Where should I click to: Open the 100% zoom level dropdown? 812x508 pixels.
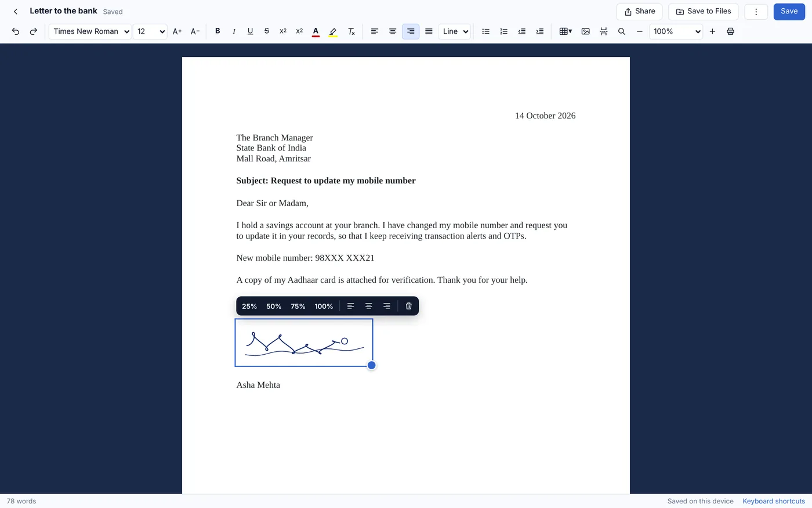coord(676,31)
